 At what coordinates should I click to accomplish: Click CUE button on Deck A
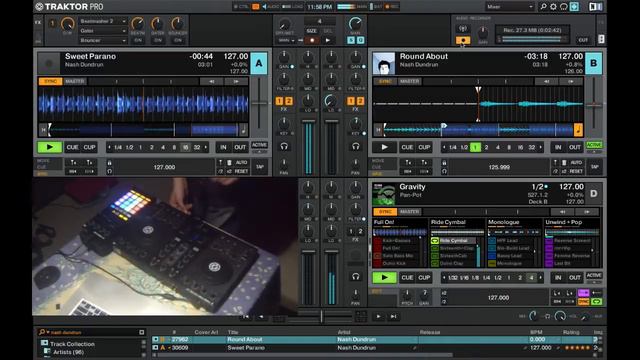point(72,147)
